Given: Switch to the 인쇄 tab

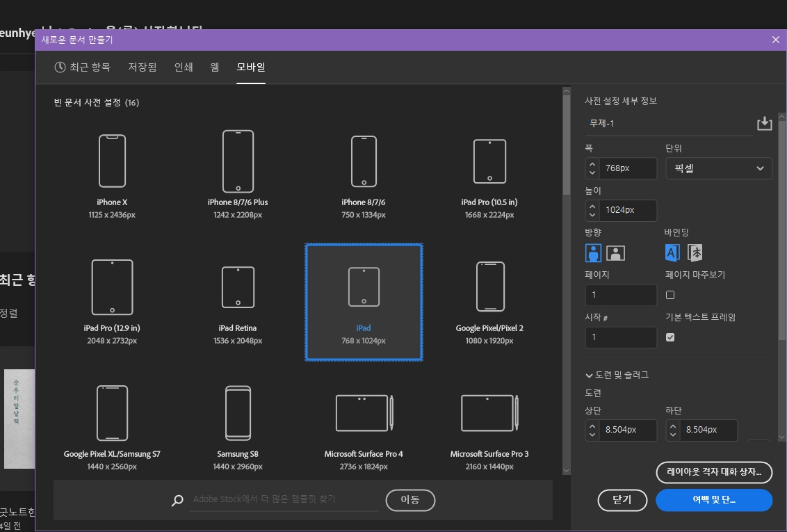Looking at the screenshot, I should [184, 67].
